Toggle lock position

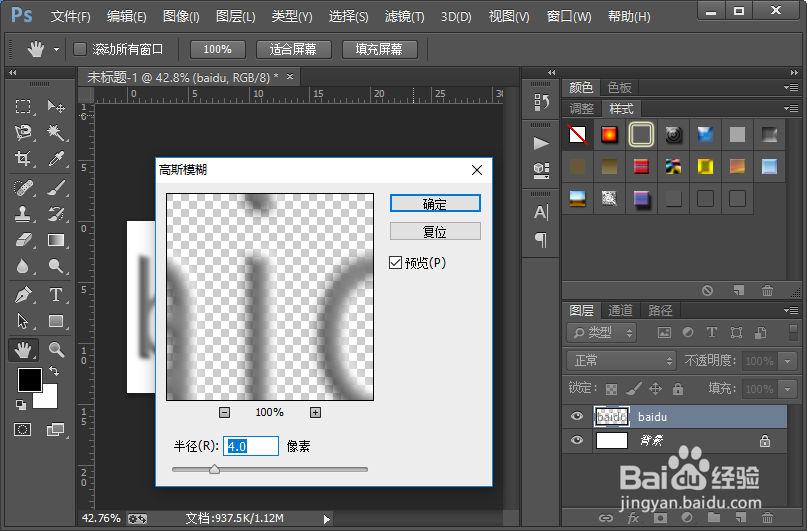click(x=655, y=388)
